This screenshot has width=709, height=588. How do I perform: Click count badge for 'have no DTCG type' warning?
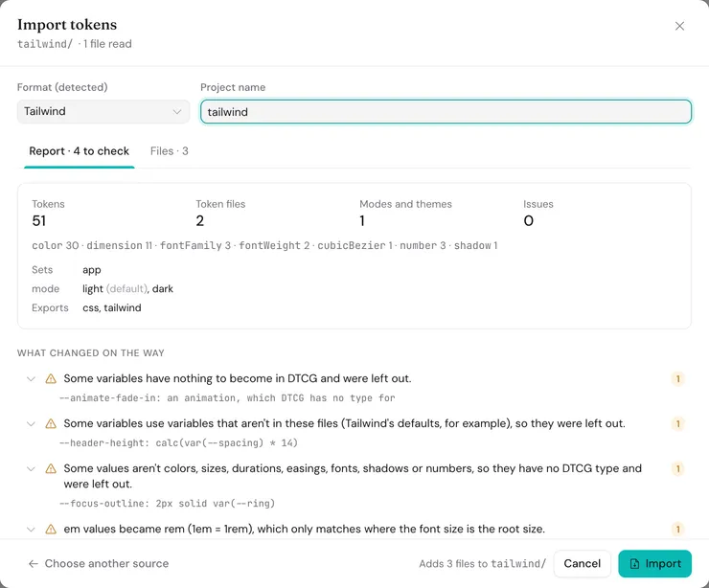[x=677, y=468]
